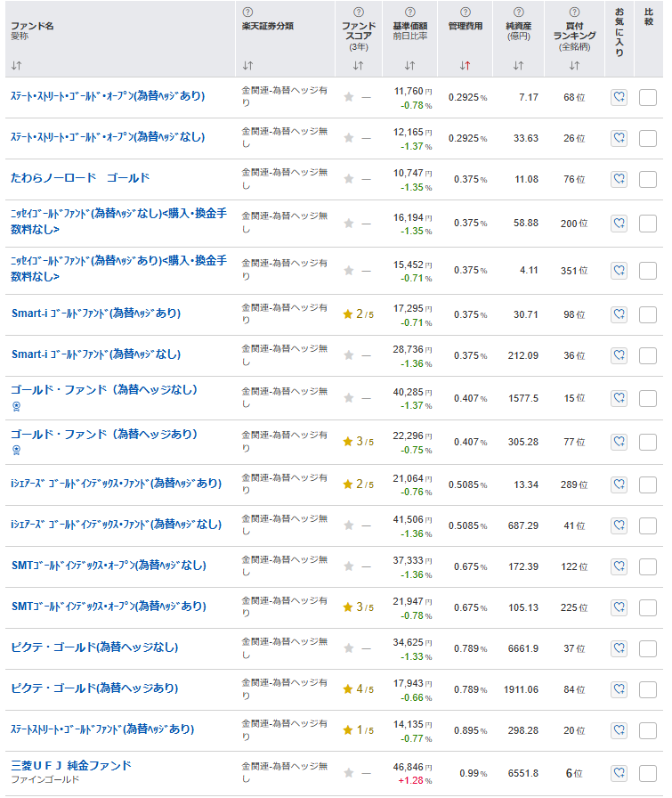Tick compare checkbox for 三菱UFJ 純金ファンド
The height and width of the screenshot is (798, 672).
(648, 773)
